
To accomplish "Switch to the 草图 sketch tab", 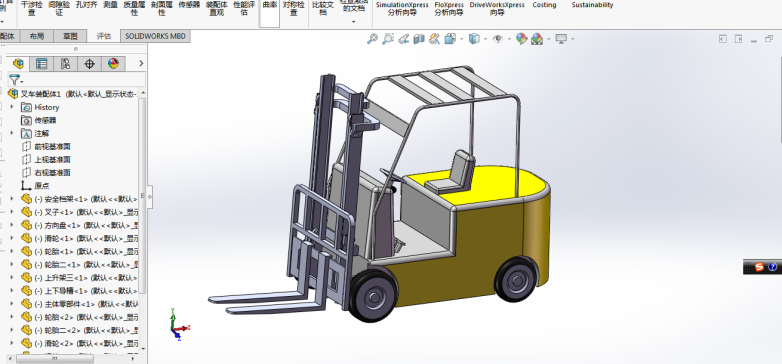I will pyautogui.click(x=70, y=36).
